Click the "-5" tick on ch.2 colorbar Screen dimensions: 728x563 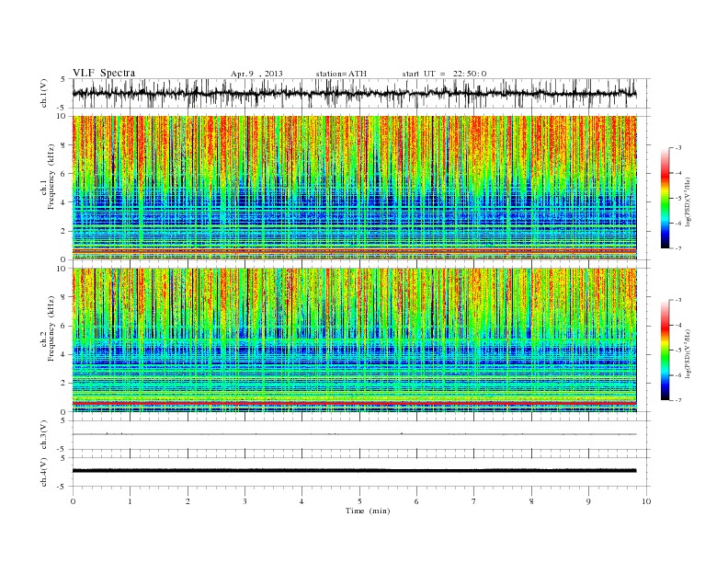coord(678,350)
